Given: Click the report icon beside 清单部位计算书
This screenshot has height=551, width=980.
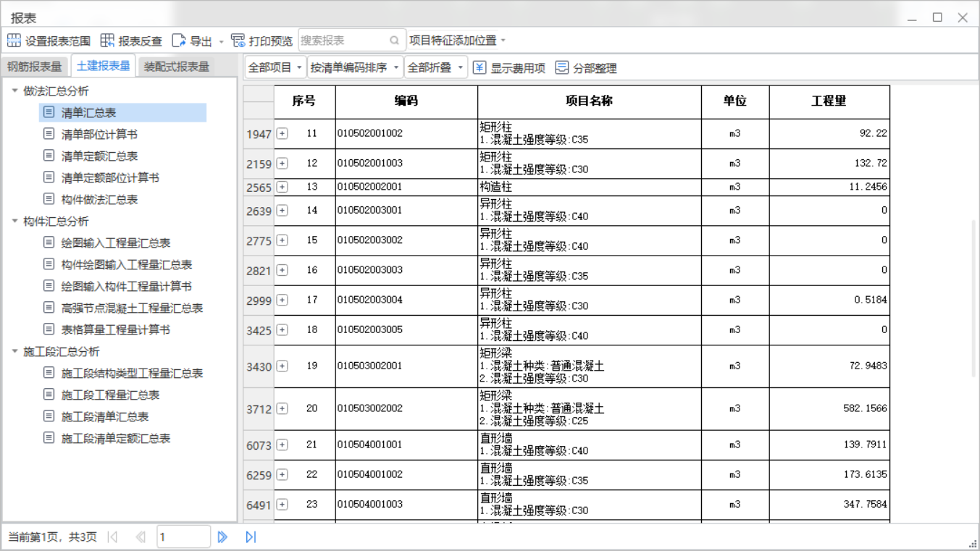Looking at the screenshot, I should [49, 134].
